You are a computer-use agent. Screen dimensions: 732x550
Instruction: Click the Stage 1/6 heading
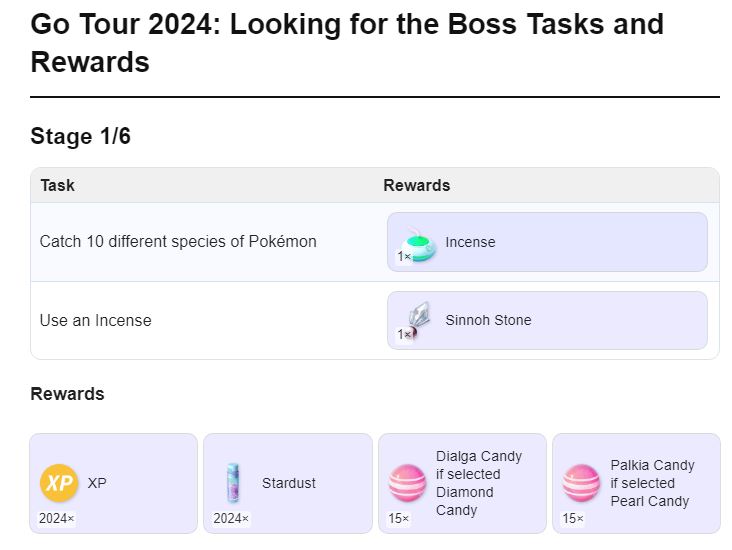pyautogui.click(x=80, y=136)
